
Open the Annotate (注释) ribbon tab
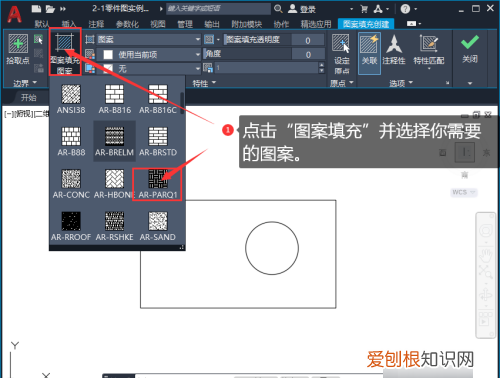pyautogui.click(x=96, y=24)
